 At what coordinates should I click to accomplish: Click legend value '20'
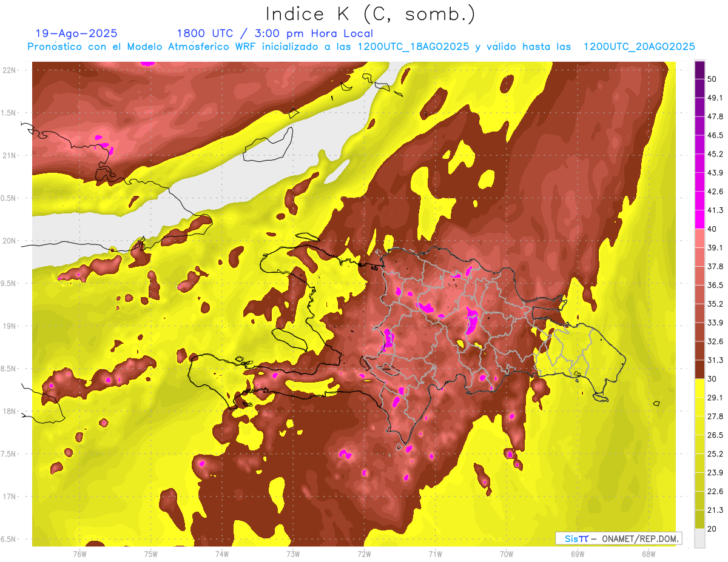(713, 529)
